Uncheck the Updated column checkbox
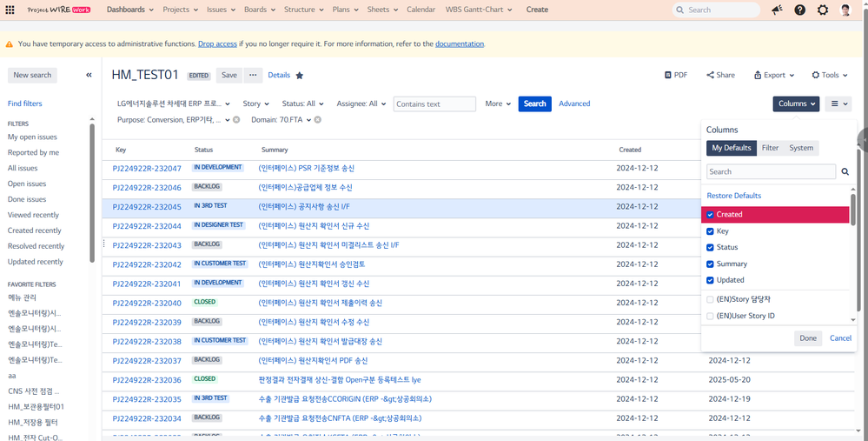868x441 pixels. click(x=710, y=280)
